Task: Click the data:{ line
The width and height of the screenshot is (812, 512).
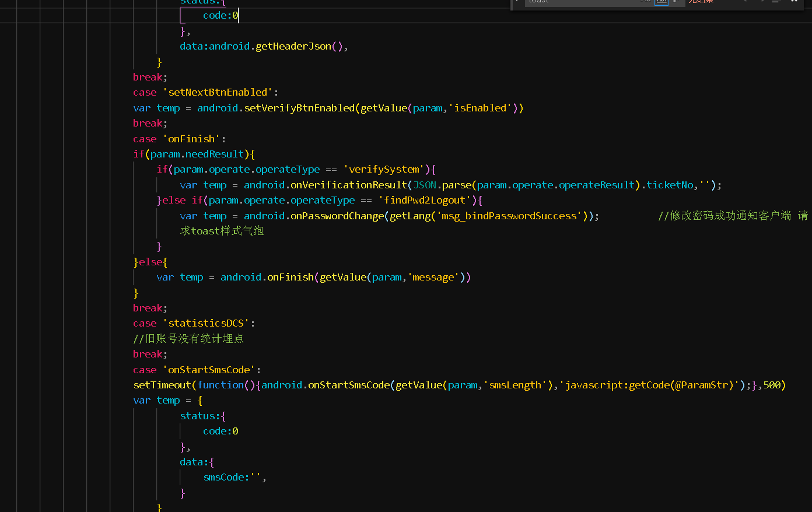Action: tap(197, 462)
